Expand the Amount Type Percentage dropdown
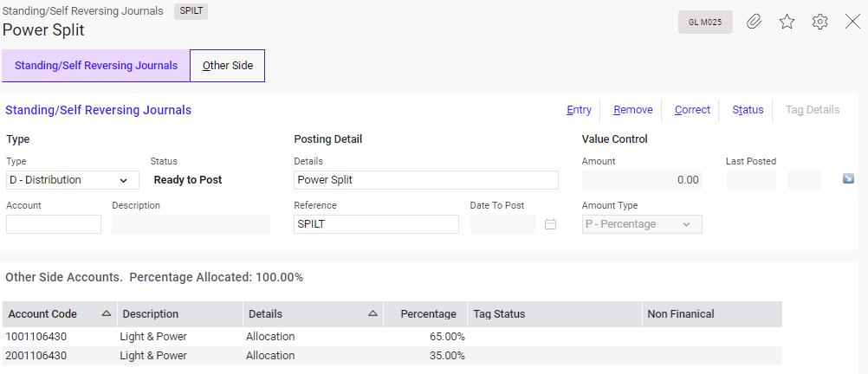 (x=642, y=224)
